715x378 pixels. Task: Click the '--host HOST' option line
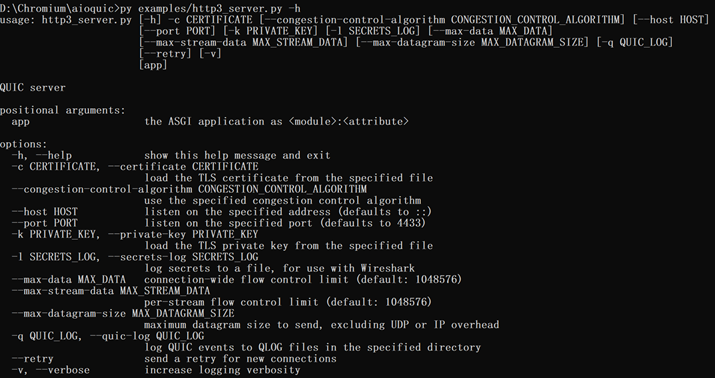[222, 212]
